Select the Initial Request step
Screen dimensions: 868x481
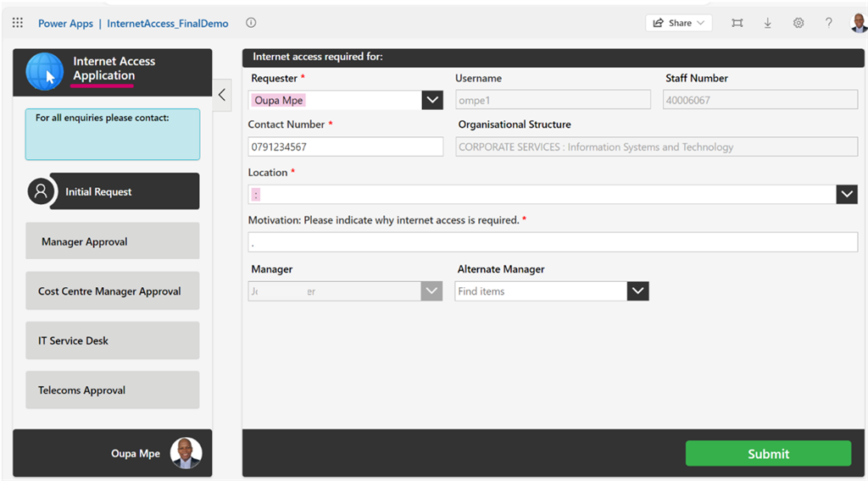click(113, 191)
